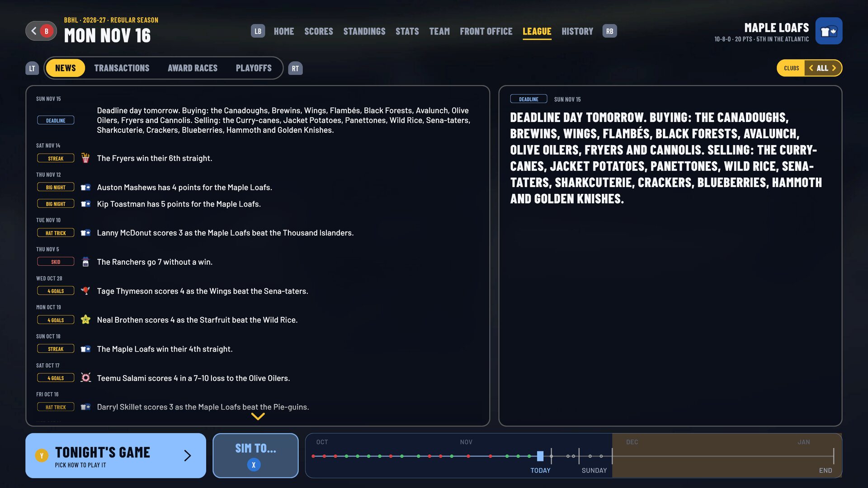Screen dimensions: 868x488
Task: Click the Wings logo beside Tage Thymeson
Action: point(85,291)
